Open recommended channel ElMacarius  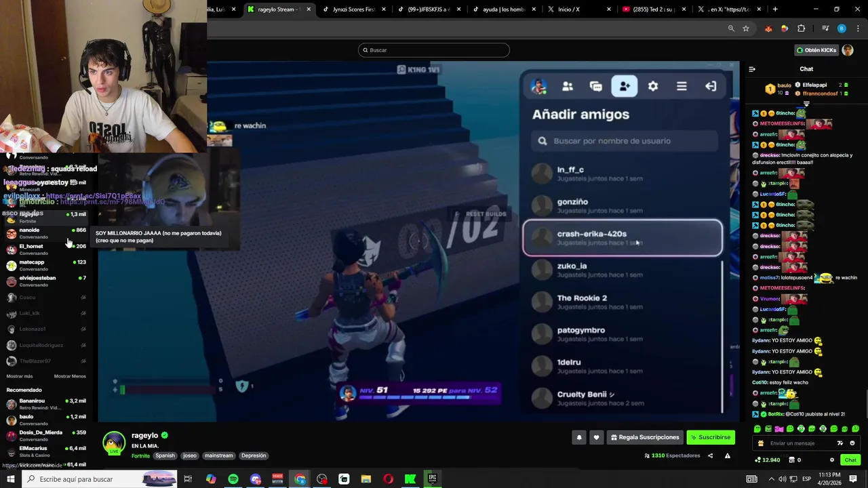click(x=46, y=451)
